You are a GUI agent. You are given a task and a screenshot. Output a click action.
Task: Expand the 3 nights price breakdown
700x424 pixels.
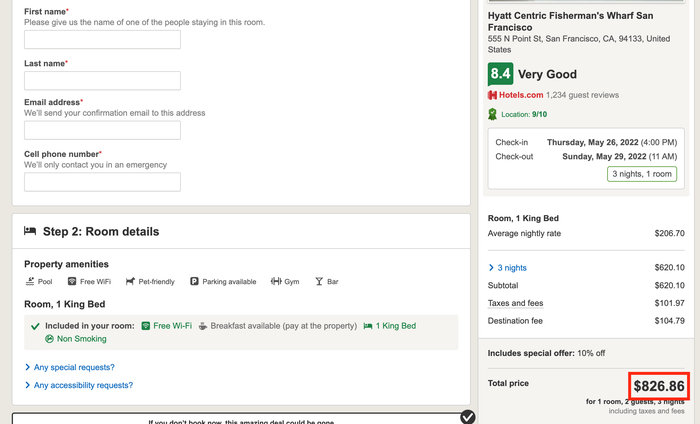pos(508,268)
